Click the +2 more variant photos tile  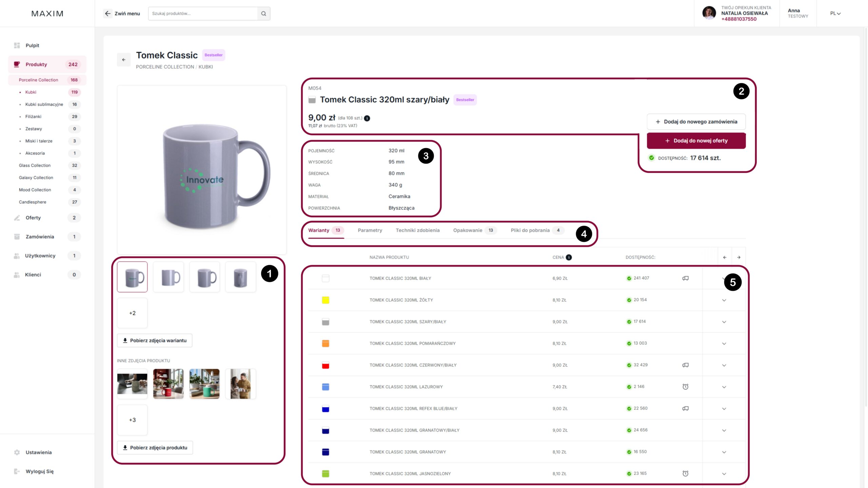(132, 313)
